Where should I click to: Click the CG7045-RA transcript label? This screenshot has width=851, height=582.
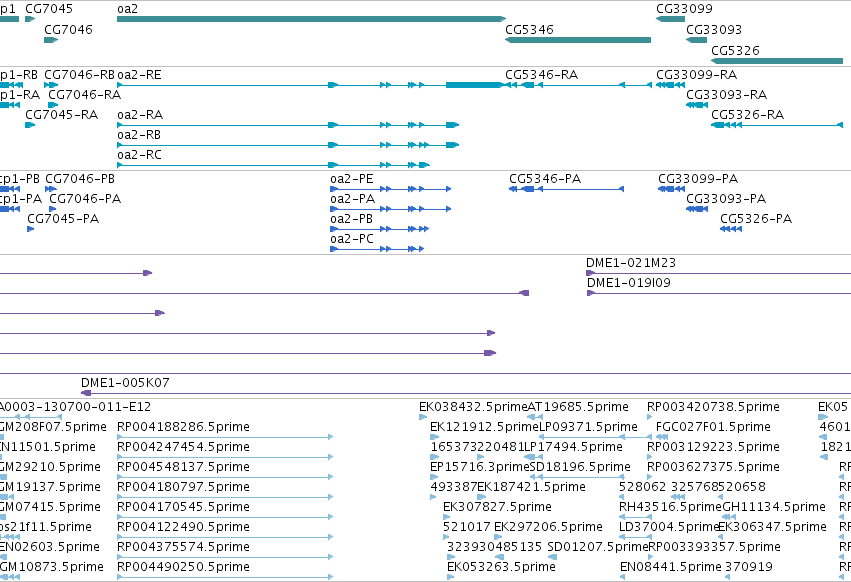click(x=61, y=115)
